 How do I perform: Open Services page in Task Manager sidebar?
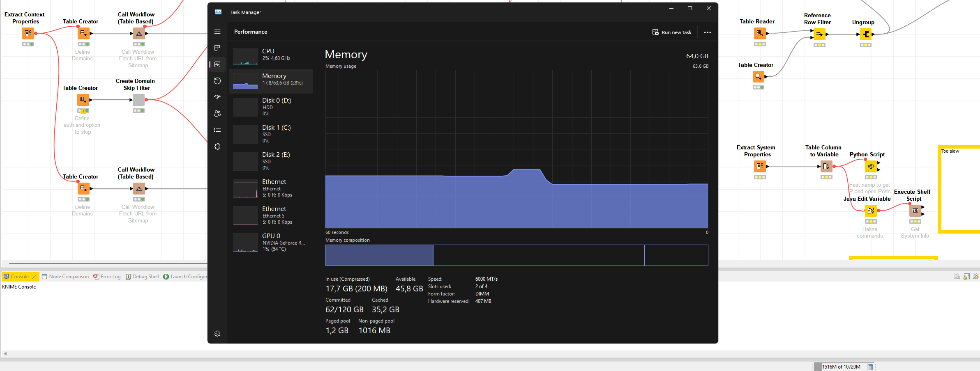pyautogui.click(x=217, y=147)
